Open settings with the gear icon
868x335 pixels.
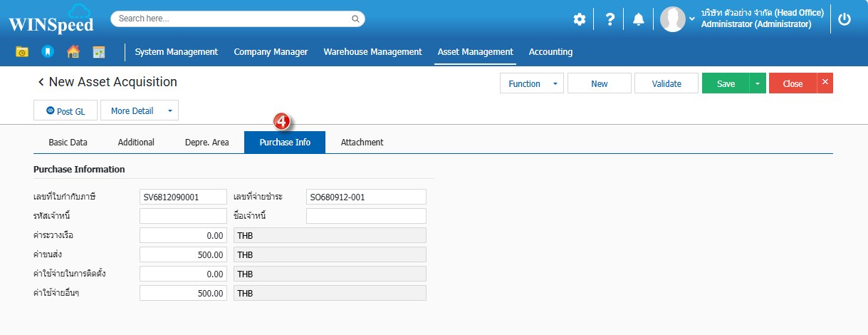point(580,19)
